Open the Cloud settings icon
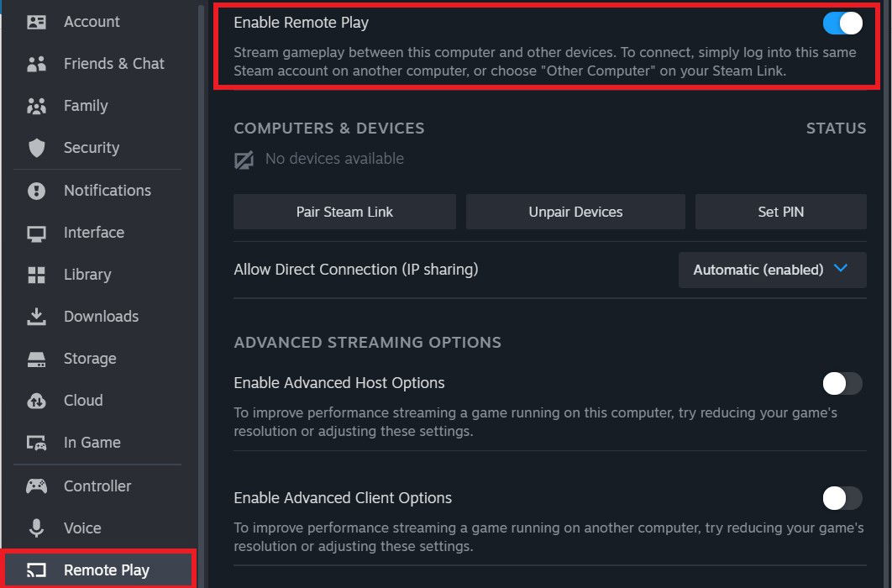892x588 pixels. click(x=36, y=401)
